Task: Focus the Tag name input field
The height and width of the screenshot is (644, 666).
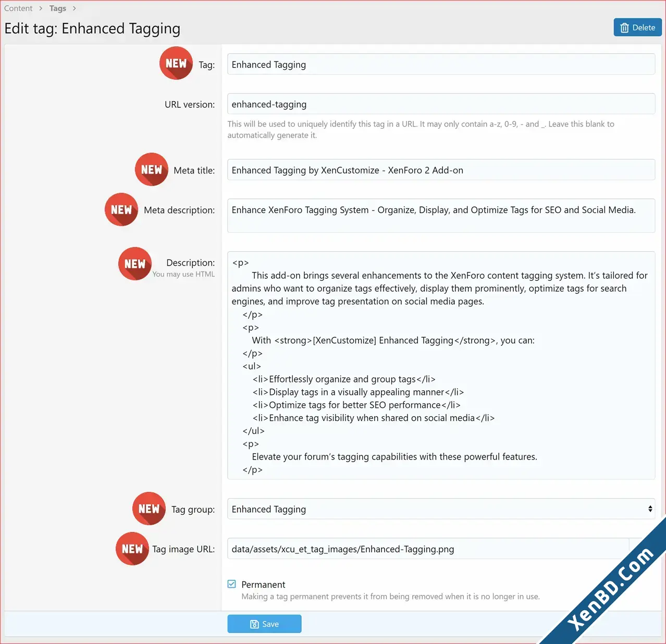Action: tap(441, 65)
